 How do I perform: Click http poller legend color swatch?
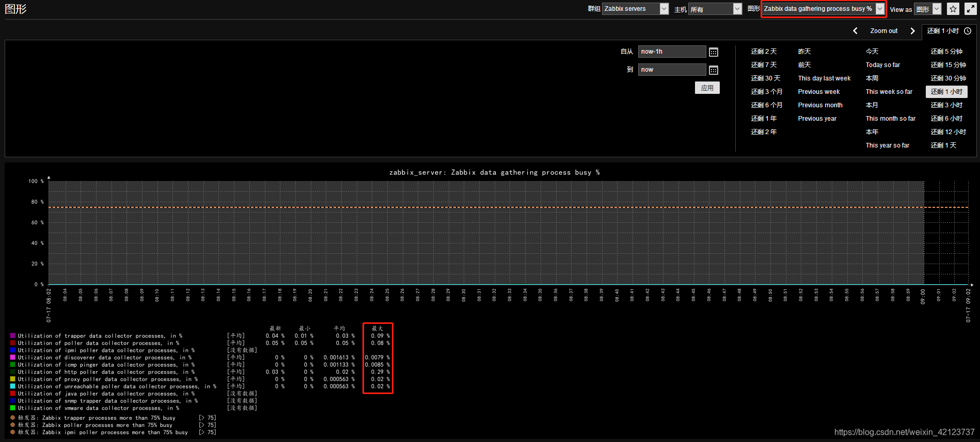(12, 372)
